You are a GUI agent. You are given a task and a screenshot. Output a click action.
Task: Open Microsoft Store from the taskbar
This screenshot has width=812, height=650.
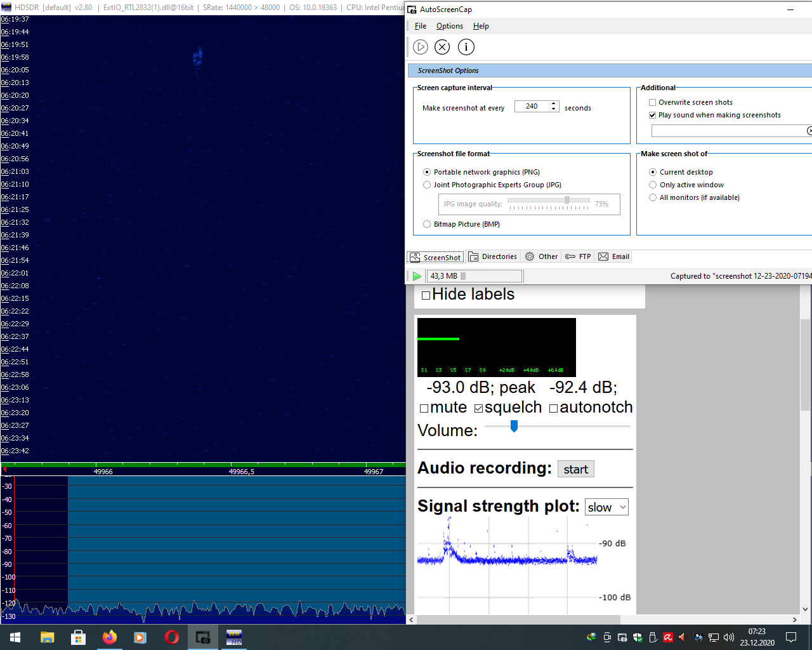[78, 637]
